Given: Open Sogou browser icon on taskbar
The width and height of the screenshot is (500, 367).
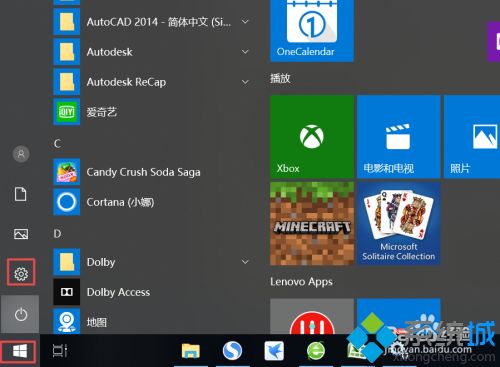Looking at the screenshot, I should click(232, 351).
